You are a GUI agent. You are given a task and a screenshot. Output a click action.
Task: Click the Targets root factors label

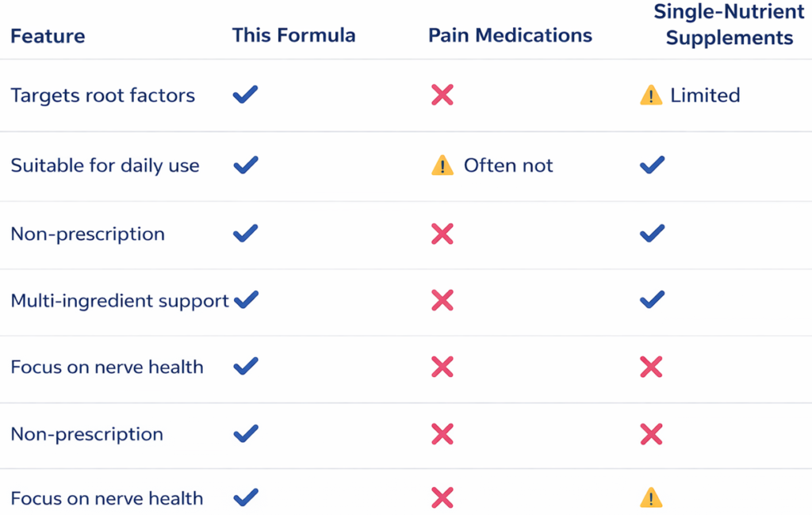pyautogui.click(x=102, y=96)
